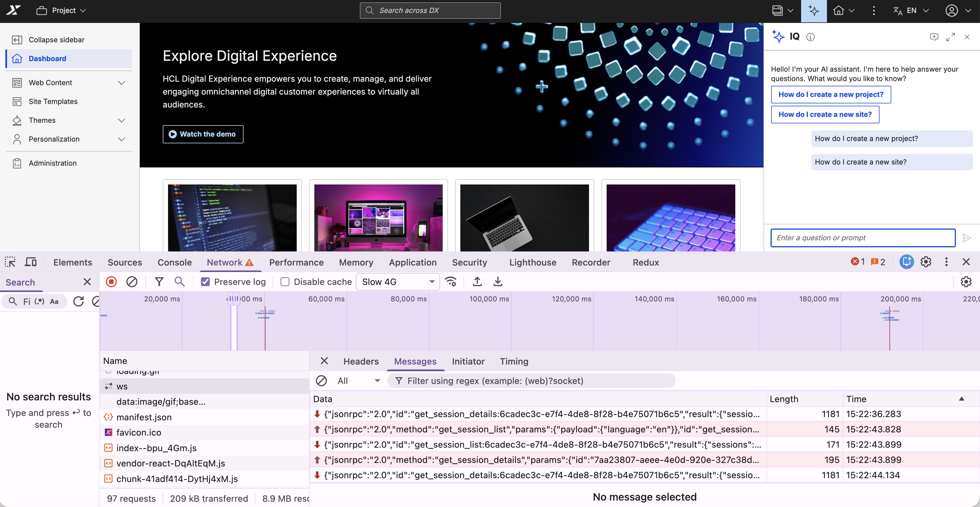Click the Search across DX field
The height and width of the screenshot is (507, 980).
point(430,11)
